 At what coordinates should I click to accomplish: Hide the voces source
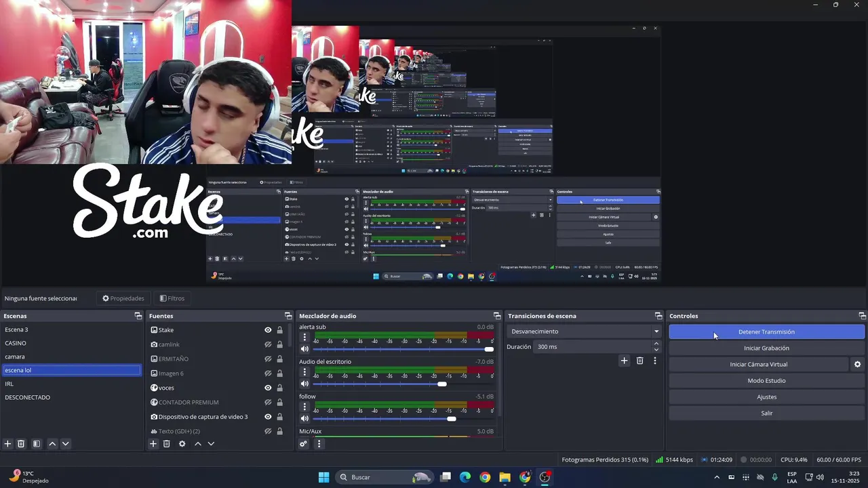(268, 388)
